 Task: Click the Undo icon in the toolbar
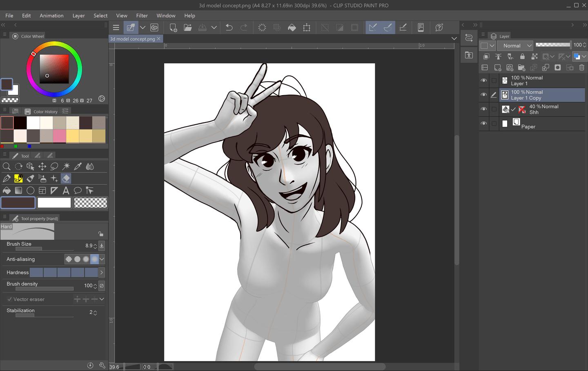click(x=229, y=27)
